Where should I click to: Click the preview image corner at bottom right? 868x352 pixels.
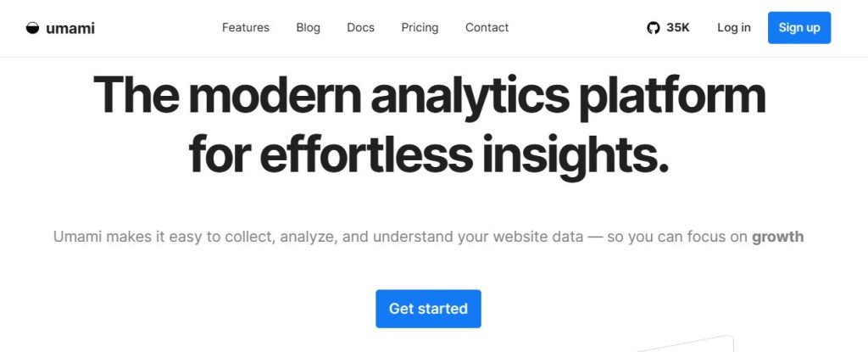(687, 344)
